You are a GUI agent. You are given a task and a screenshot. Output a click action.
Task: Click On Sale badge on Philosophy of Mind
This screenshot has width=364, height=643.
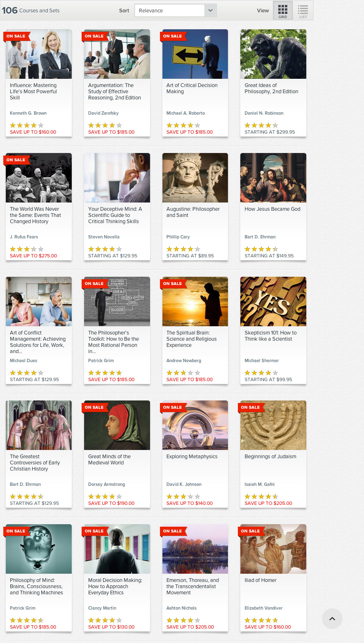click(x=16, y=531)
